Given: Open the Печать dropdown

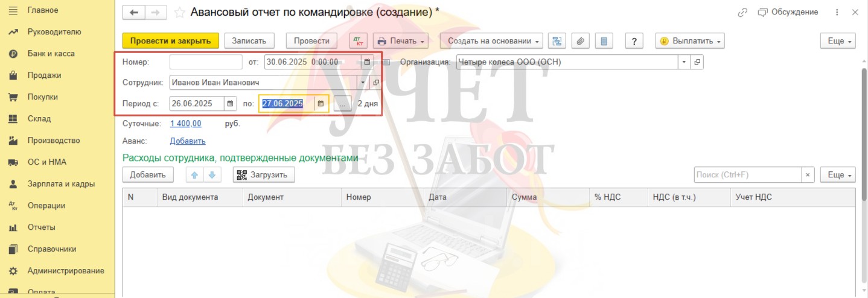Looking at the screenshot, I should [401, 41].
